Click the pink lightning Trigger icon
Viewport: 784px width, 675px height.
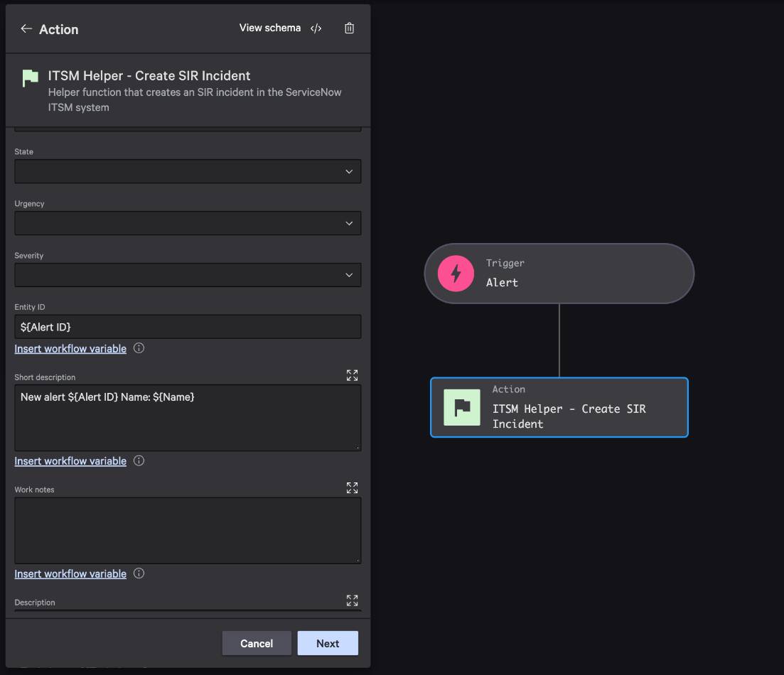pos(456,274)
